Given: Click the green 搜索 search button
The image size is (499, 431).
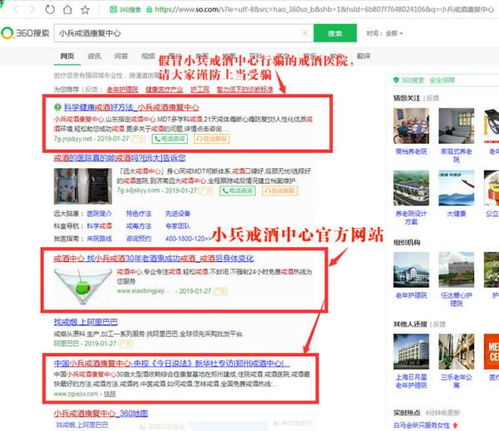Looking at the screenshot, I should coord(335,33).
